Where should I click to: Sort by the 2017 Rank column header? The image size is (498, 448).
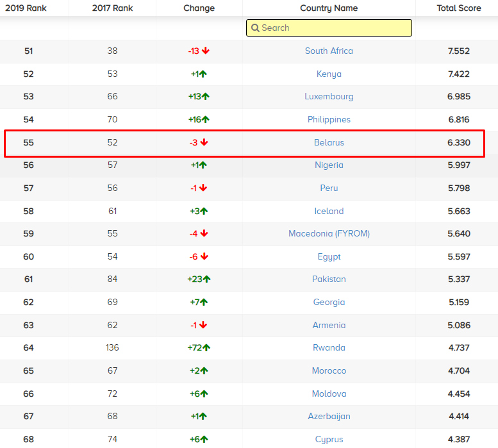[112, 8]
